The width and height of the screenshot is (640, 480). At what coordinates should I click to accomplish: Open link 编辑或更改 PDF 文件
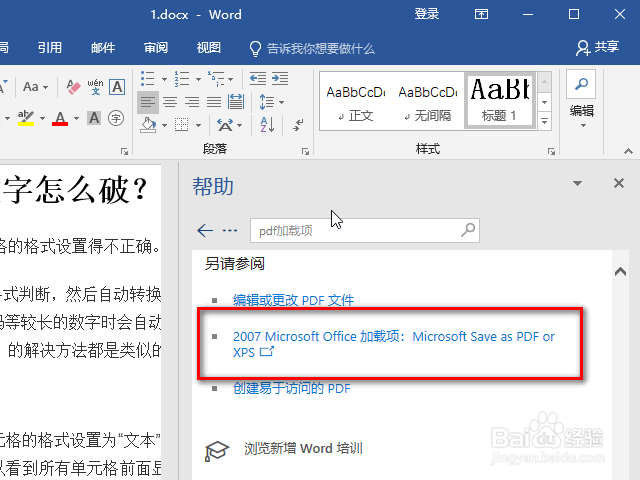click(293, 301)
